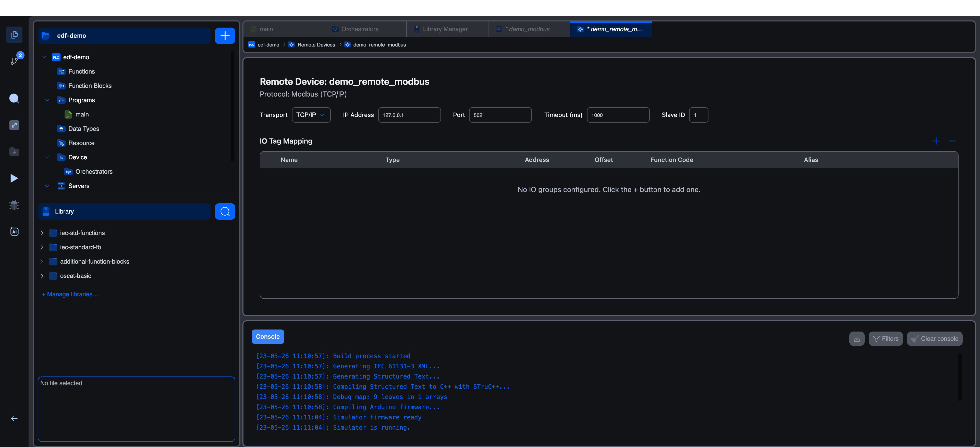
Task: Select Functions in project tree
Action: (81, 72)
